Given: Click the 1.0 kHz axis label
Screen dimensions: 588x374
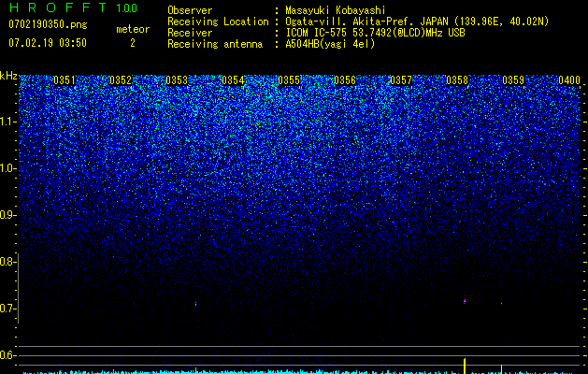Looking at the screenshot, I should click(x=7, y=168).
